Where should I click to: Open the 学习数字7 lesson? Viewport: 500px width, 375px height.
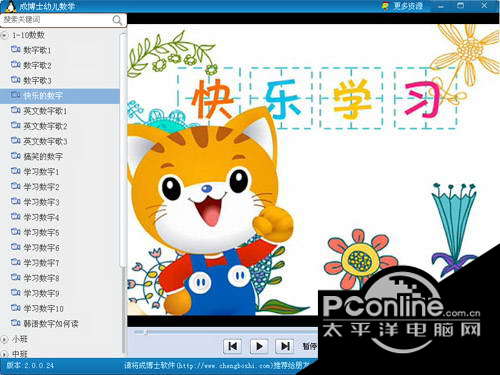coord(41,263)
